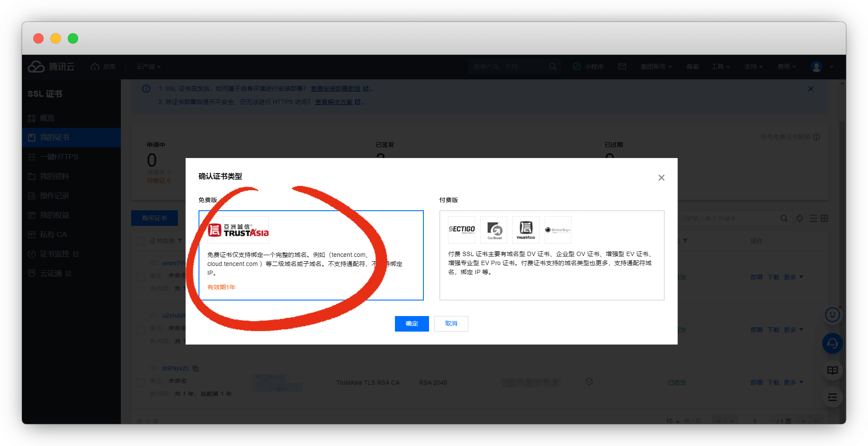
Task: Click the GeoTrust brand logo
Action: click(494, 230)
